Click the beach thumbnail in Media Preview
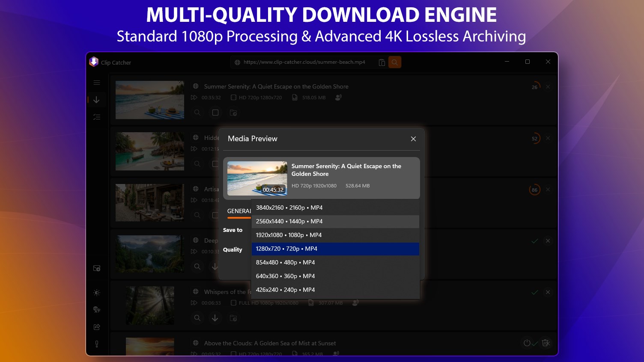 pos(257,178)
